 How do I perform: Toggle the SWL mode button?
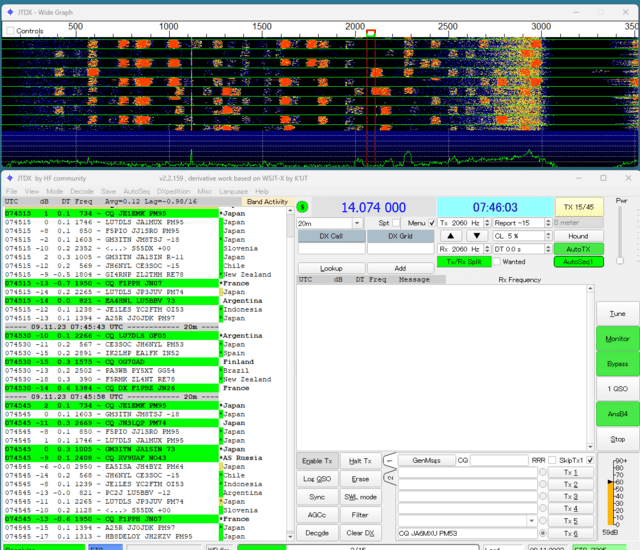(x=360, y=497)
